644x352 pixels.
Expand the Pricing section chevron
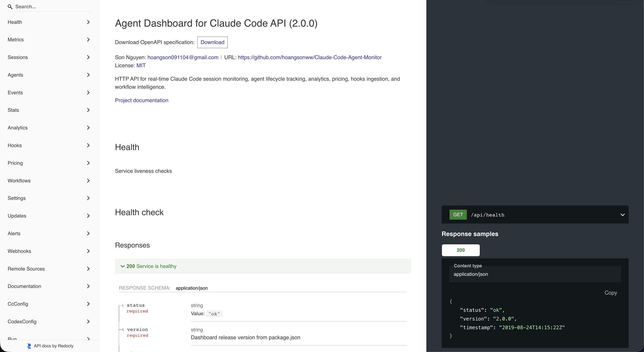tap(88, 163)
